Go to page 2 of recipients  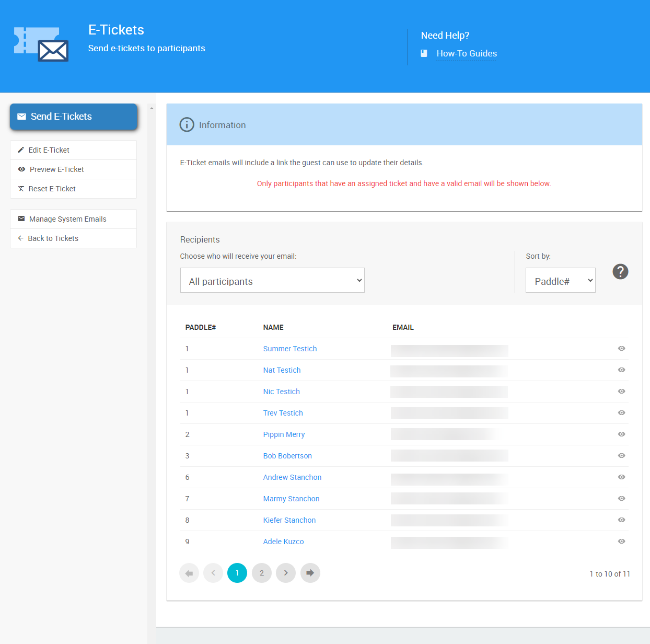[262, 573]
